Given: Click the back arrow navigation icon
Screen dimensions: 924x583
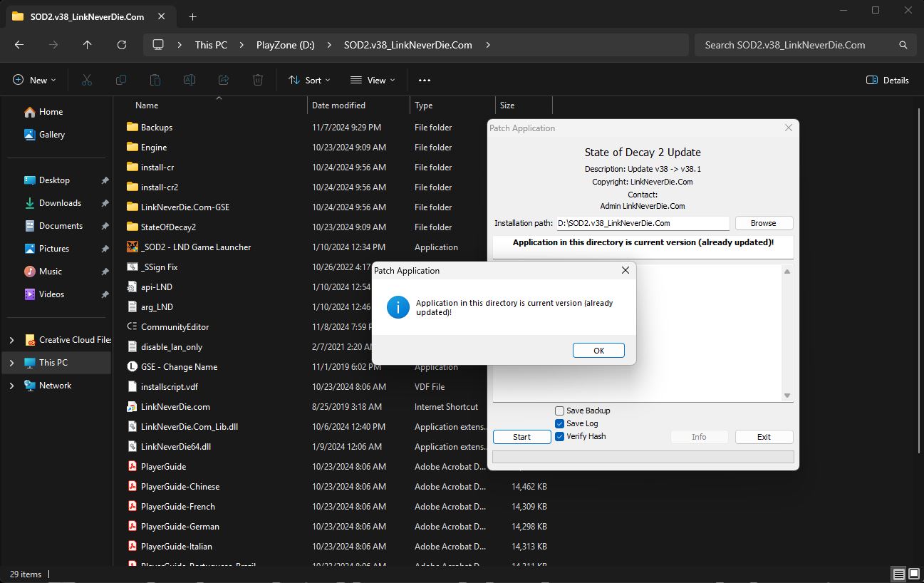Looking at the screenshot, I should (19, 45).
